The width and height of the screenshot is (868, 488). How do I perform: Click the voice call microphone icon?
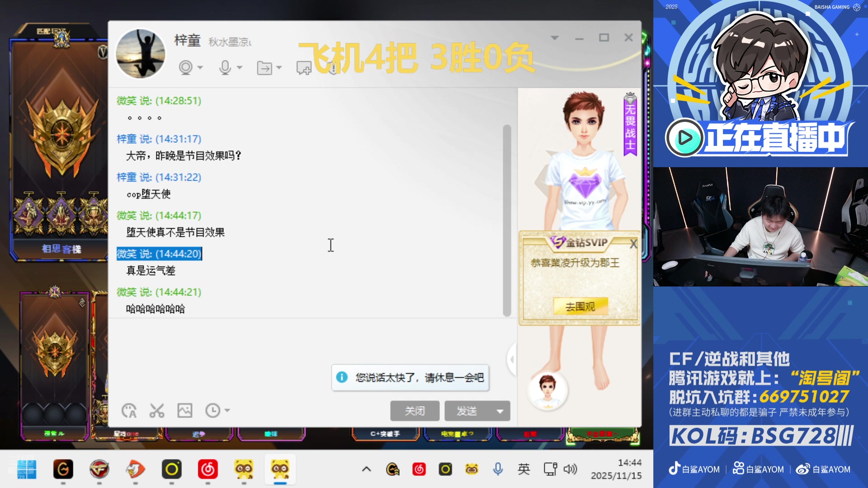tap(225, 68)
